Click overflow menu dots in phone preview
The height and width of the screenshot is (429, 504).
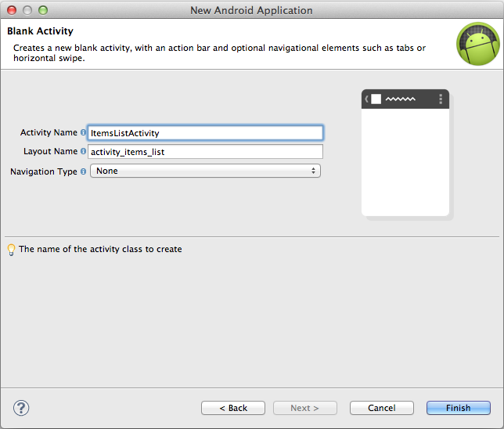coord(441,99)
